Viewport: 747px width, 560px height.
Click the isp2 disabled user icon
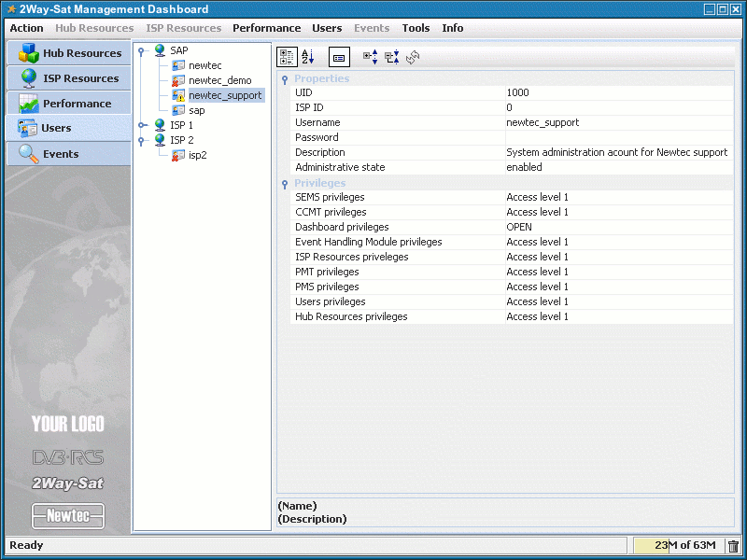pos(178,155)
